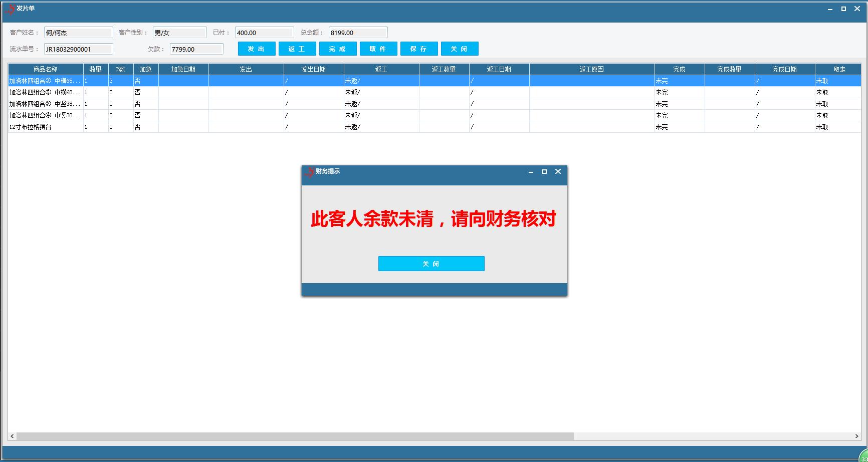
Task: Click the 返工 (Rework) button
Action: pos(297,49)
